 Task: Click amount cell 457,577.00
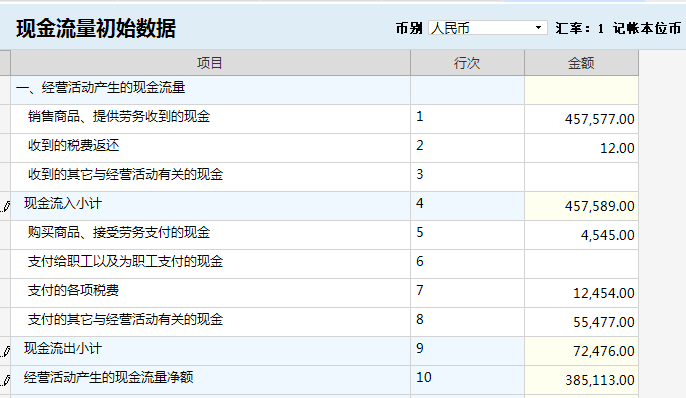pos(581,119)
